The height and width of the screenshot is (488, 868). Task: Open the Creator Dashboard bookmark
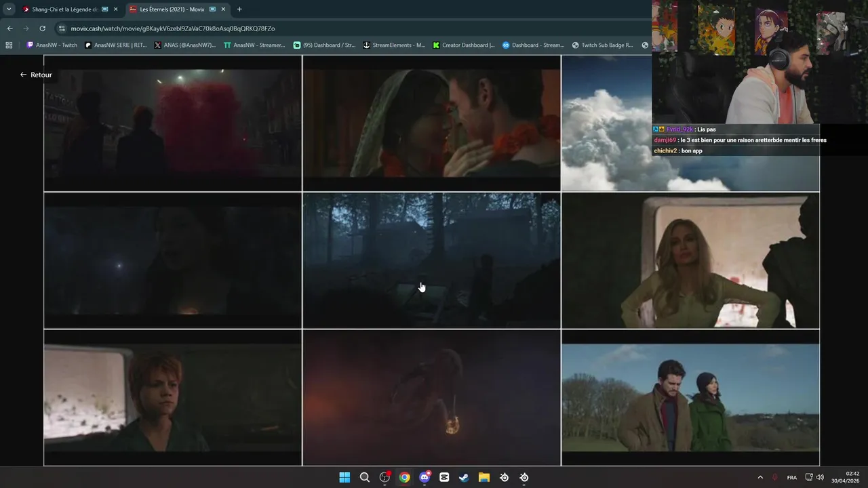click(x=464, y=45)
